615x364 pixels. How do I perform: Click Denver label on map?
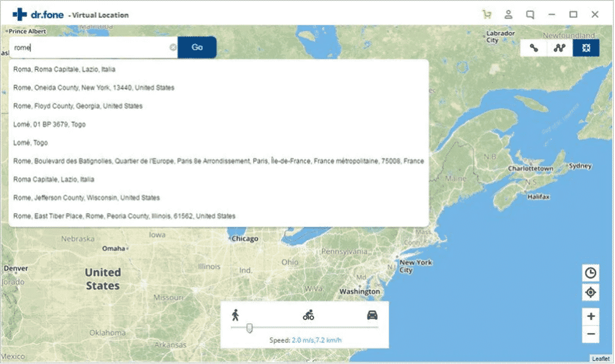click(16, 268)
